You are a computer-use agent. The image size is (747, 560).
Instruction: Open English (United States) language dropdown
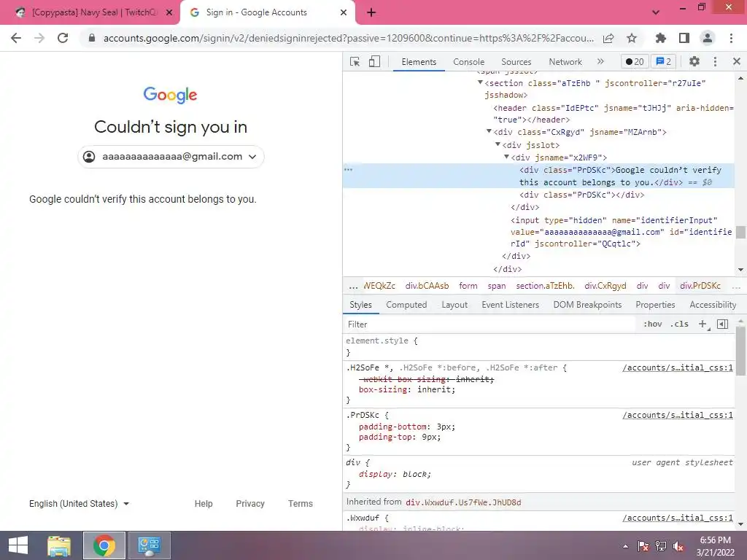click(x=79, y=503)
